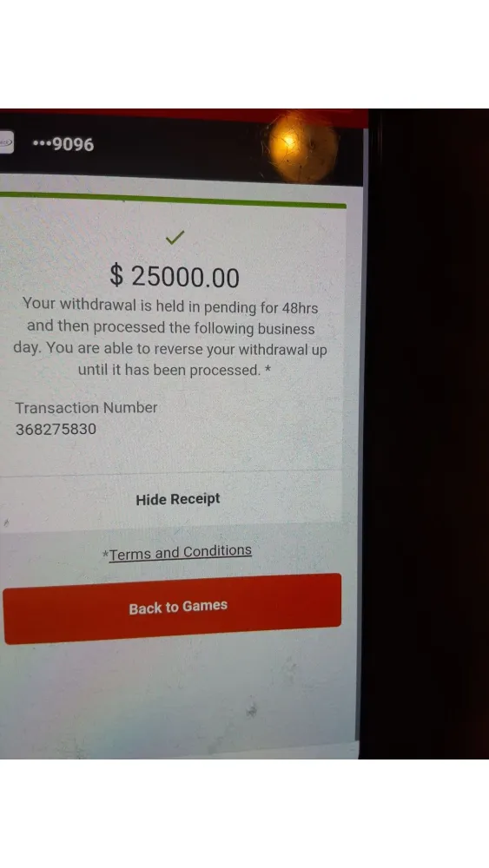
Task: Click the asterisk before Terms and Conditions
Action: pyautogui.click(x=105, y=554)
